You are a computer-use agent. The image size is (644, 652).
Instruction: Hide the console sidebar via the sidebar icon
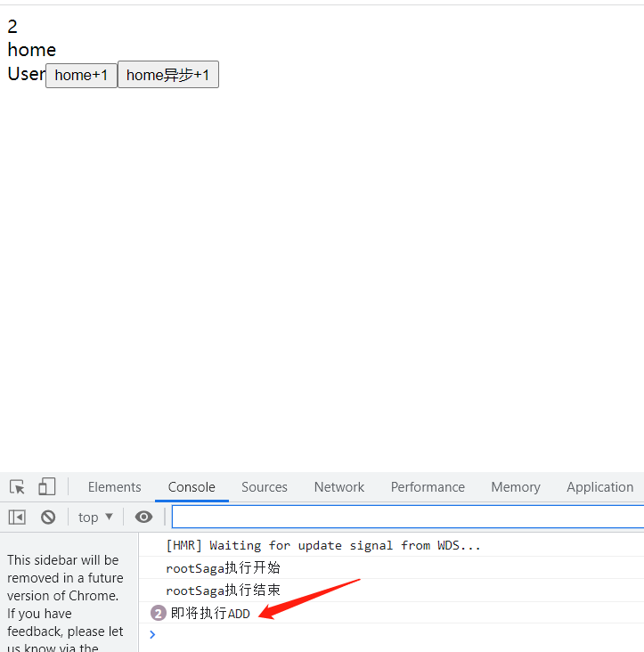(x=17, y=518)
